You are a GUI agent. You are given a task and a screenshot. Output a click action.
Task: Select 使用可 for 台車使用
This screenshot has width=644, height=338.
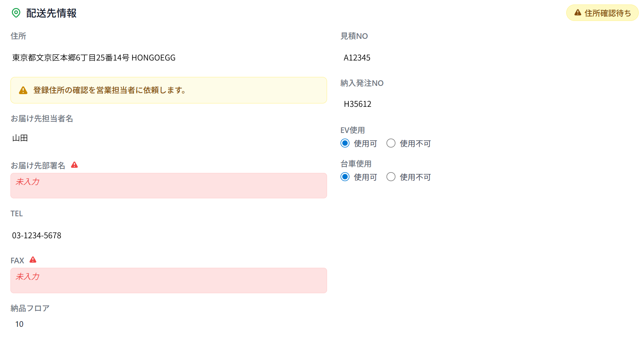pyautogui.click(x=345, y=177)
